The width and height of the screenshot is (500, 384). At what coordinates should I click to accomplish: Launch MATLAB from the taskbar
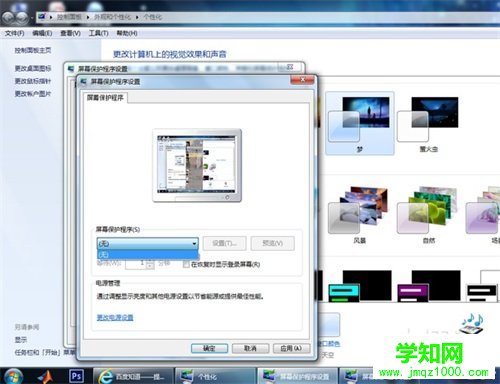tap(45, 376)
